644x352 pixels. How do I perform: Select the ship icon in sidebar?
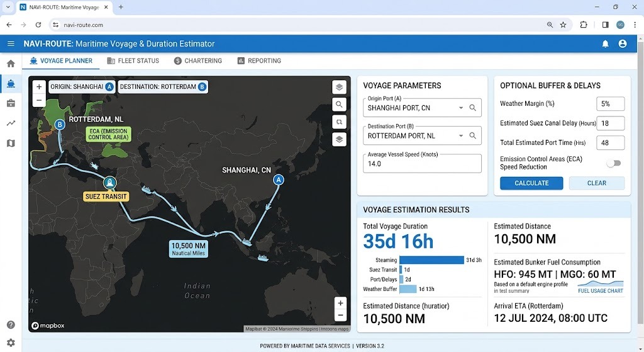[11, 84]
